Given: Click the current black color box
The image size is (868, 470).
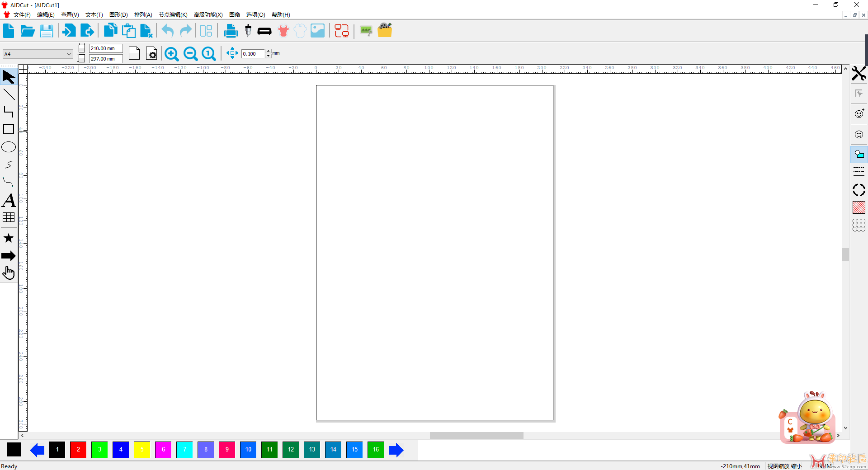Looking at the screenshot, I should [x=14, y=450].
